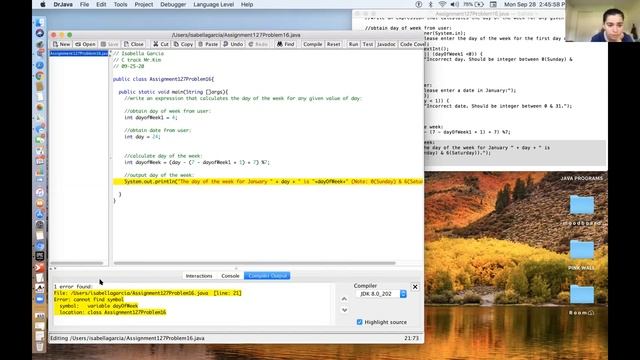Click the volume icon in the menu bar
The image size is (640, 360).
[x=454, y=4]
